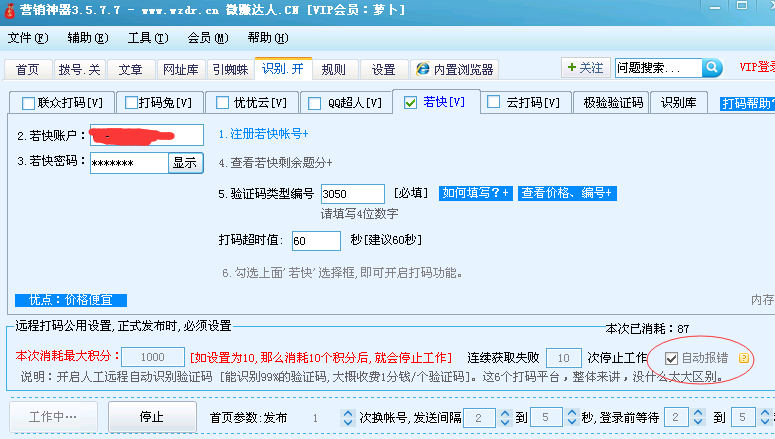Click the 请填写4位数字 hint text
The width and height of the screenshot is (775, 439).
click(359, 214)
